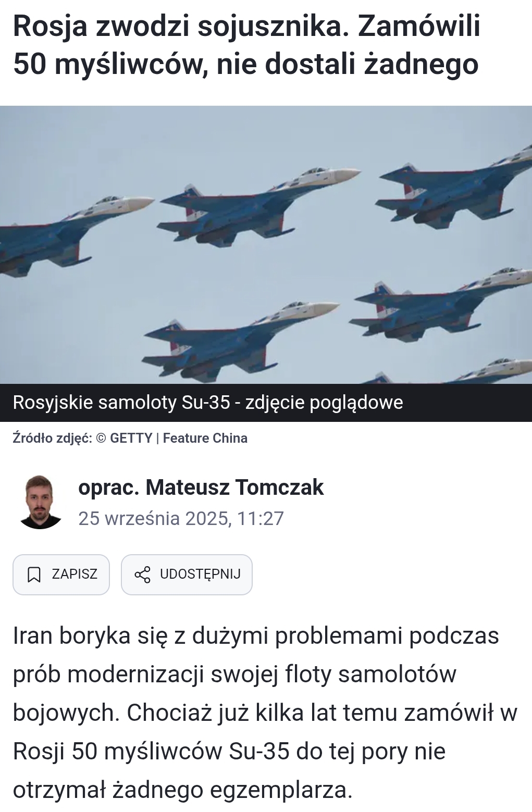532x812 pixels.
Task: Click the oprac. prefix before the author name
Action: click(108, 488)
